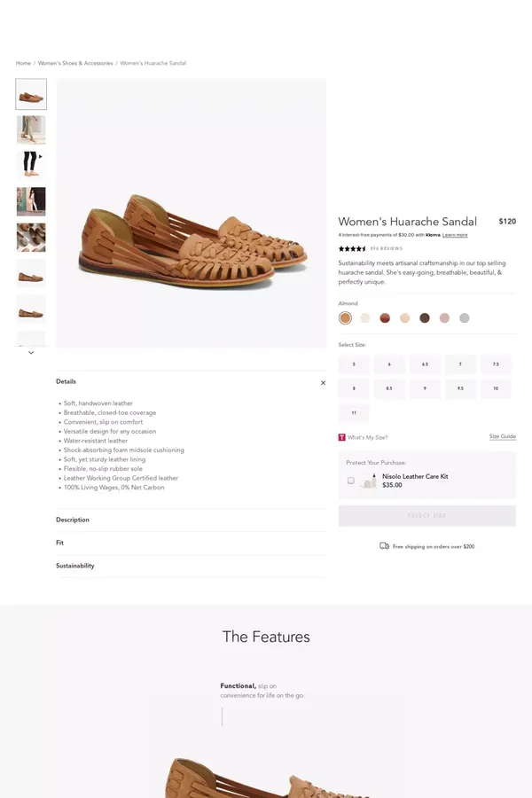Open the 896 Reviews link
Screen dimensions: 532x798
tap(388, 249)
